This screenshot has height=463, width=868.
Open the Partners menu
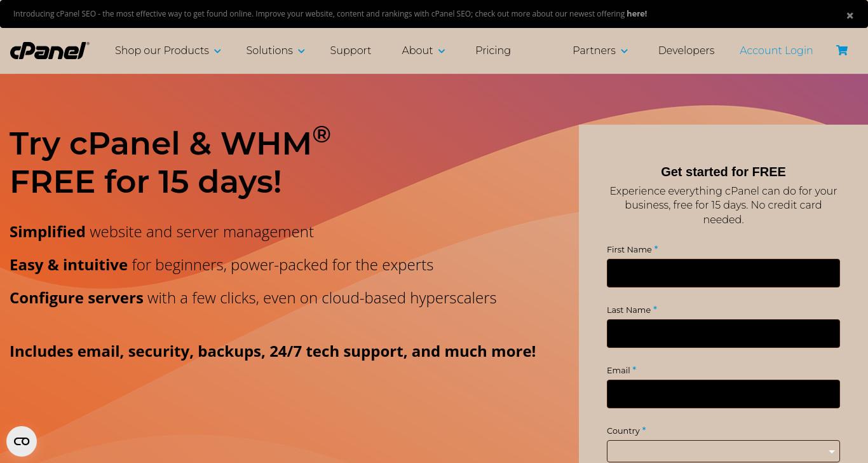pyautogui.click(x=594, y=50)
